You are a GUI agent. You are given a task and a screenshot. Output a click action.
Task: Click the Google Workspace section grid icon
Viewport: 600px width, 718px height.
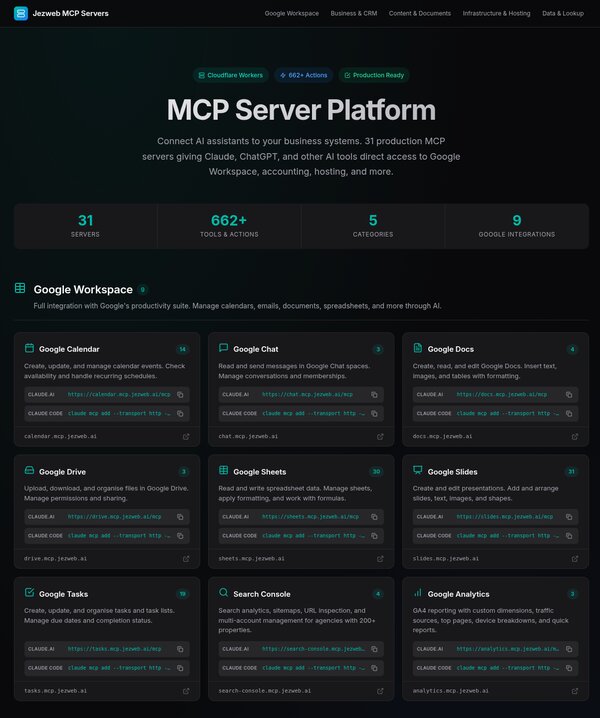click(20, 289)
